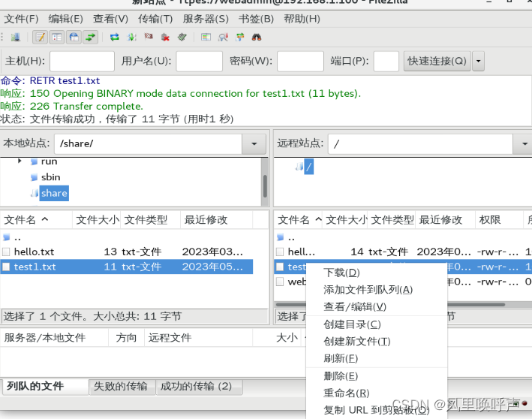Click the parent folder icon in local list
Image resolution: width=532 pixels, height=419 pixels.
[6, 237]
